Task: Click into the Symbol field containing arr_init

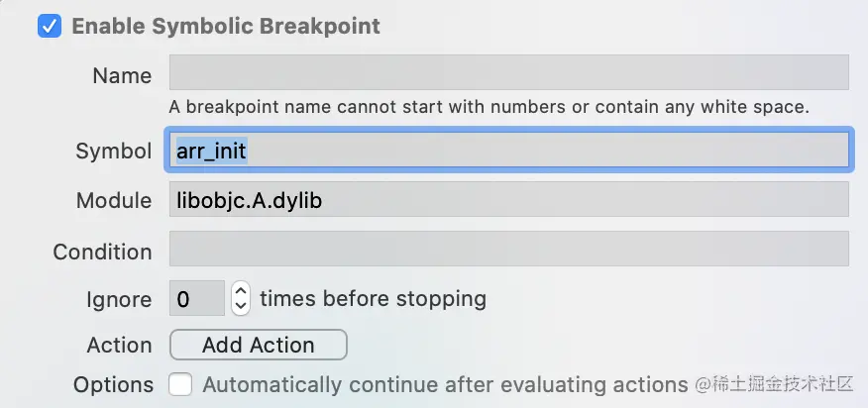Action: [x=508, y=150]
